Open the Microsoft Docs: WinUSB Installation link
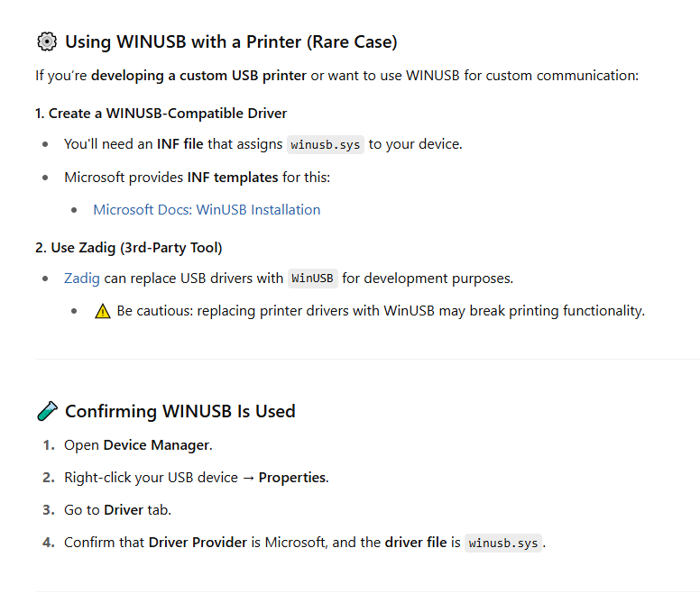 pyautogui.click(x=207, y=210)
